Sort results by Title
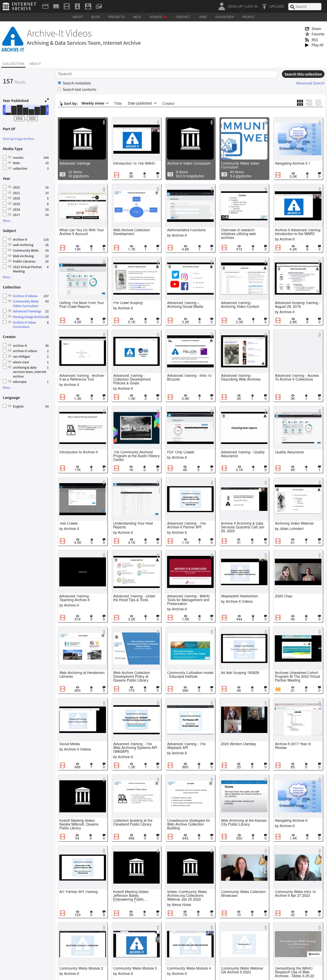327x980 pixels. pyautogui.click(x=118, y=104)
